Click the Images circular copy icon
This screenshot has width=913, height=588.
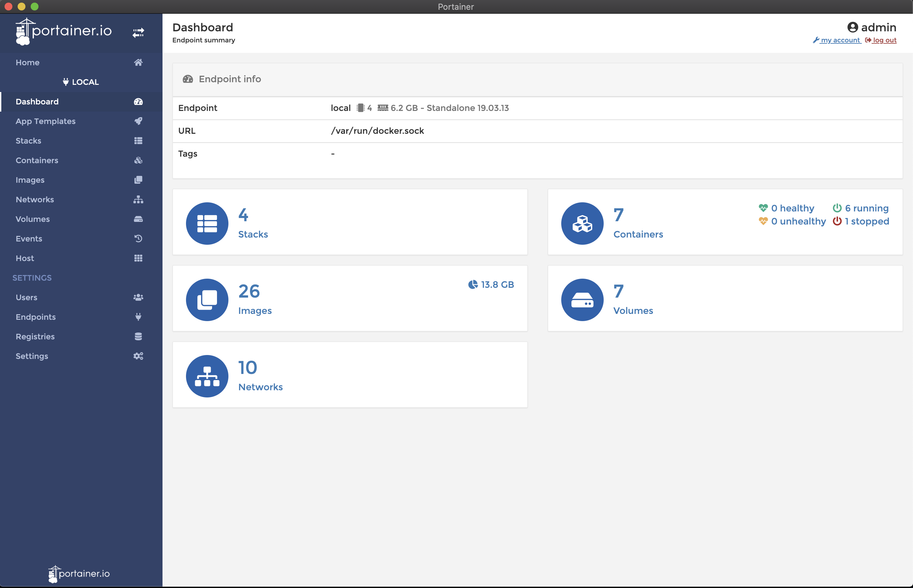tap(207, 300)
